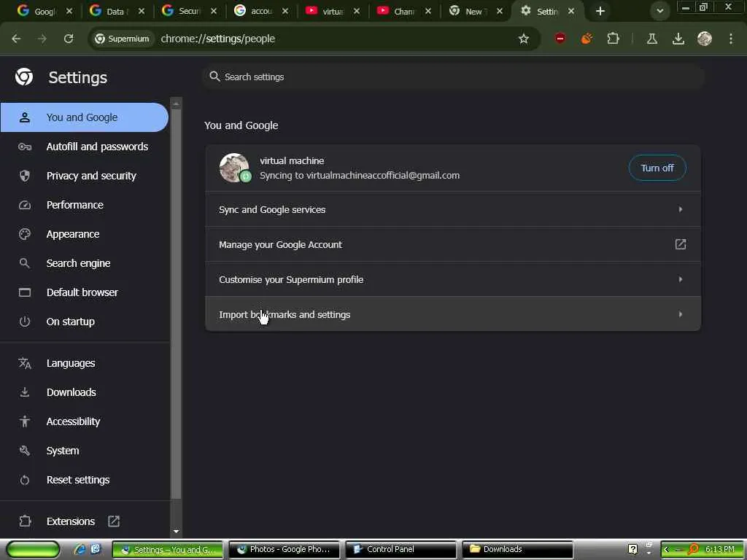The width and height of the screenshot is (747, 560).
Task: Click the sidebar scrollbar up arrow
Action: [x=176, y=103]
